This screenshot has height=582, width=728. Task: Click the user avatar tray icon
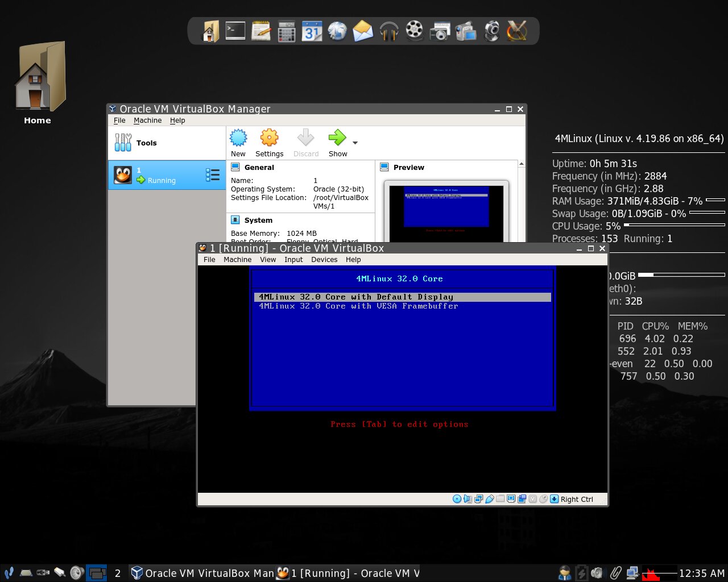click(x=564, y=573)
